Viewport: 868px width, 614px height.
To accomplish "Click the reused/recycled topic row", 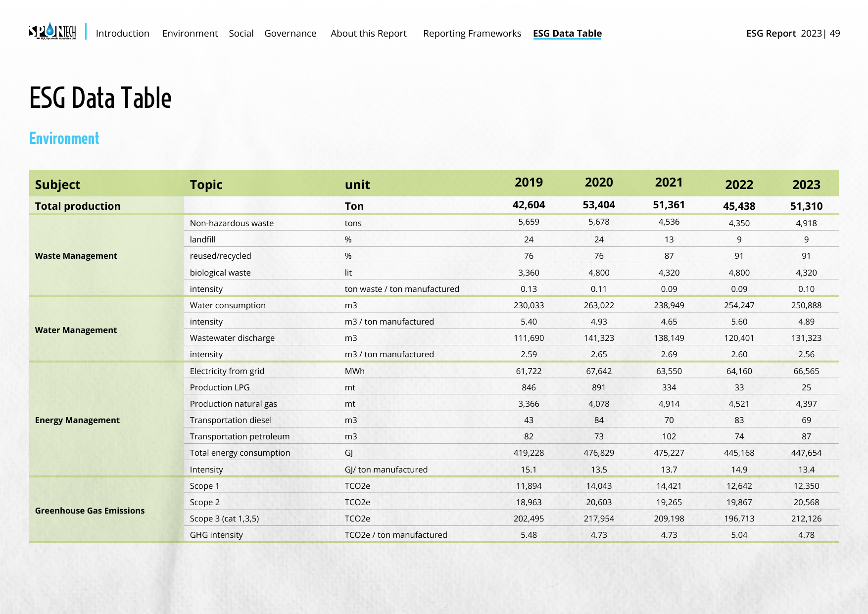I will coord(221,256).
